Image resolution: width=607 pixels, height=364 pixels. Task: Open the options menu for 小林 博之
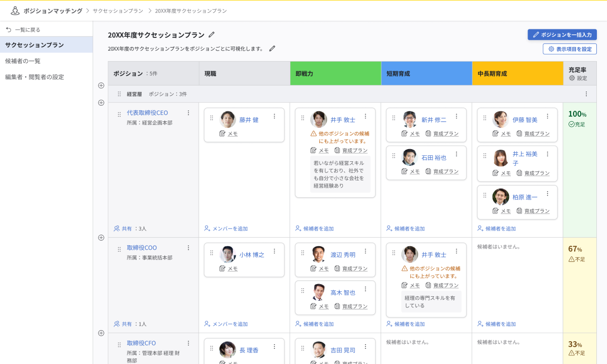(275, 251)
